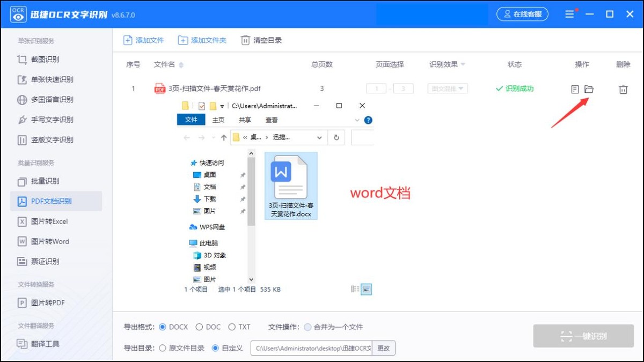The height and width of the screenshot is (362, 644).
Task: Expand the 图文混排 effect dropdown
Action: [x=448, y=88]
